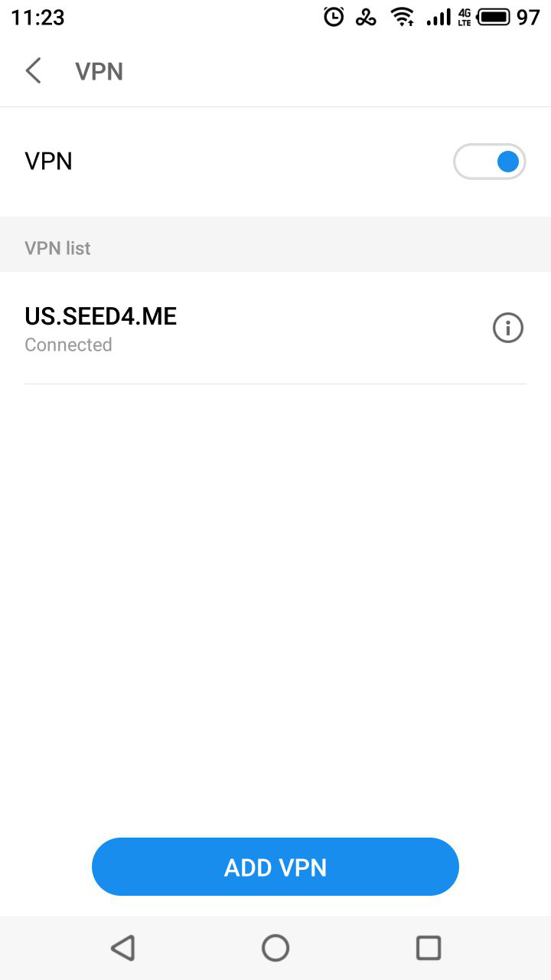Tap the Connected status text
Image resolution: width=551 pixels, height=980 pixels.
(68, 345)
